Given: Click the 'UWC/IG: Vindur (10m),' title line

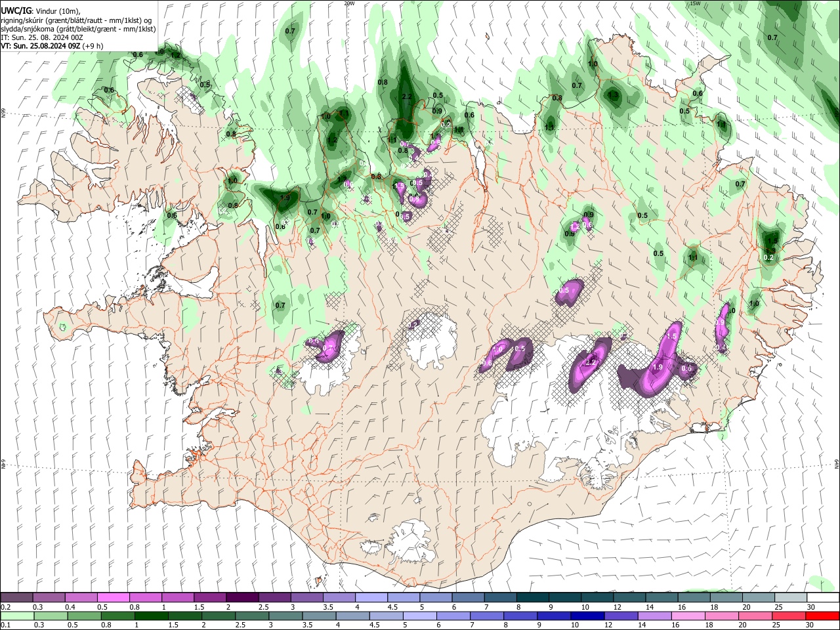Looking at the screenshot, I should [x=40, y=11].
